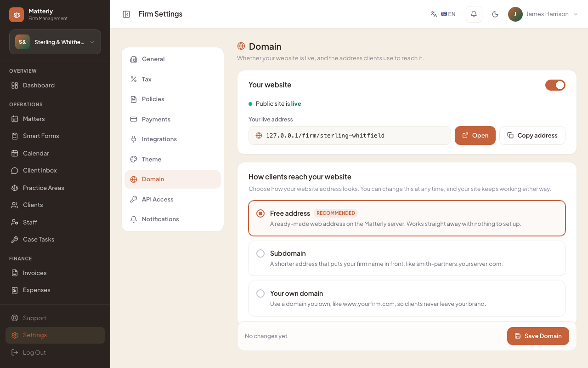Screen dimensions: 588x368
Task: Click the Client Inbox chat bubble icon
Action: [x=15, y=170]
